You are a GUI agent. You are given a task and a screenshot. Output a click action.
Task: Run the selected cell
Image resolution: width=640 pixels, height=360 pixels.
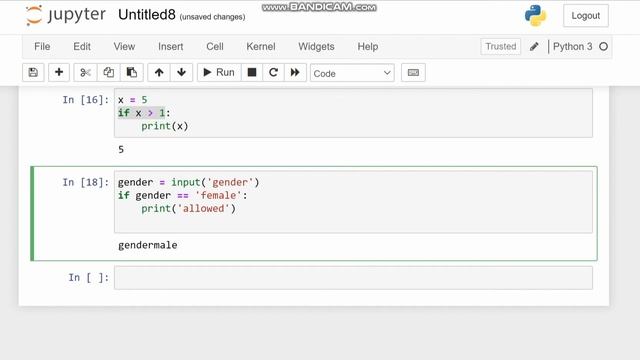click(x=219, y=73)
